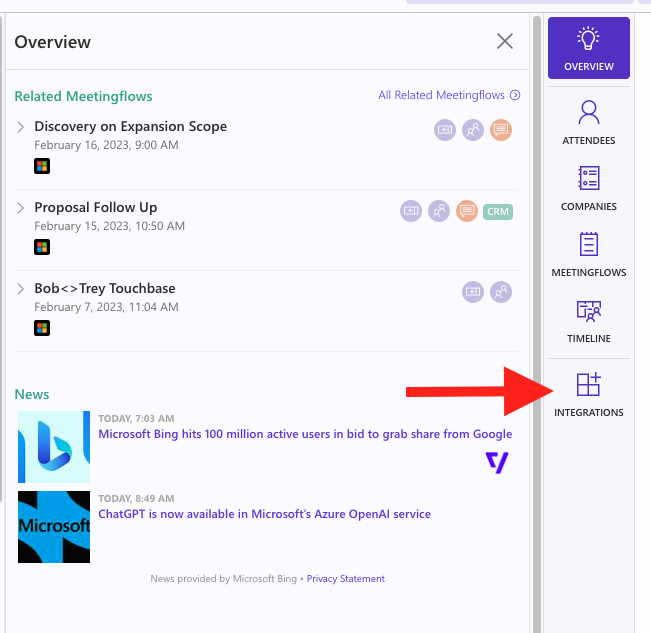Viewport: 651px width, 633px height.
Task: Click the Microsoft news thumbnail
Action: click(x=54, y=527)
